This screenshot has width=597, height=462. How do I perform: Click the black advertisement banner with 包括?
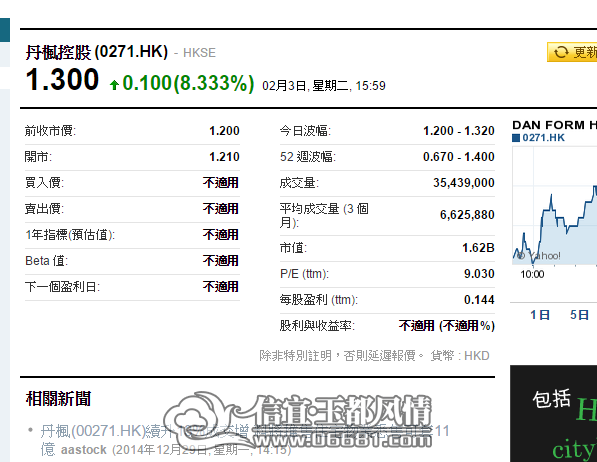pos(554,414)
